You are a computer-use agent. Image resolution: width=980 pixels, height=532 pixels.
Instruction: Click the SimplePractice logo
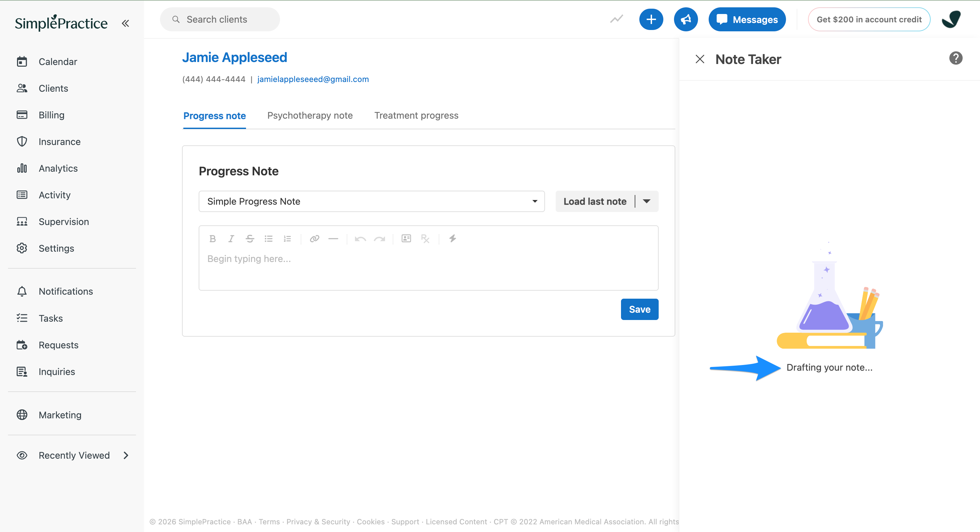[x=61, y=23]
